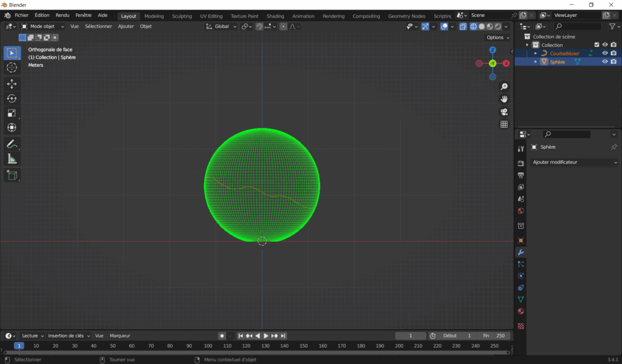Click the Fin end frame field
This screenshot has height=364, width=622.
[x=494, y=336]
